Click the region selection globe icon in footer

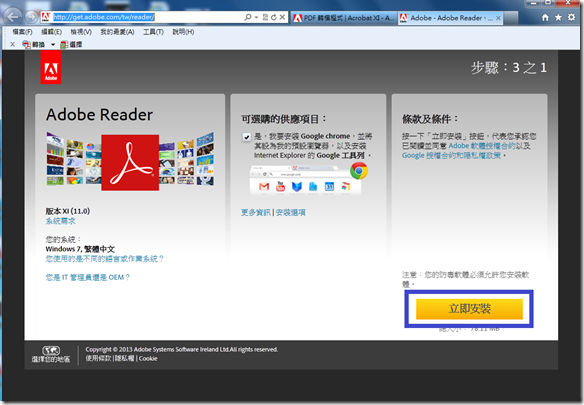tap(51, 350)
